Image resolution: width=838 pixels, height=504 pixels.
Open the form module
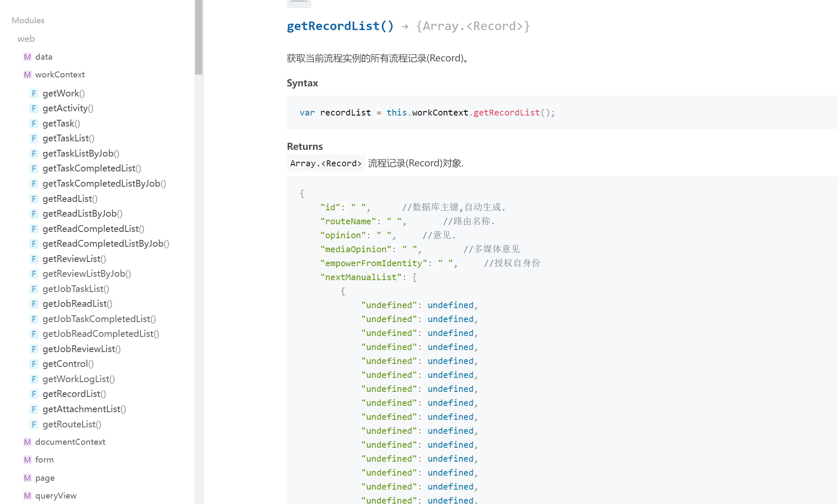tap(44, 460)
